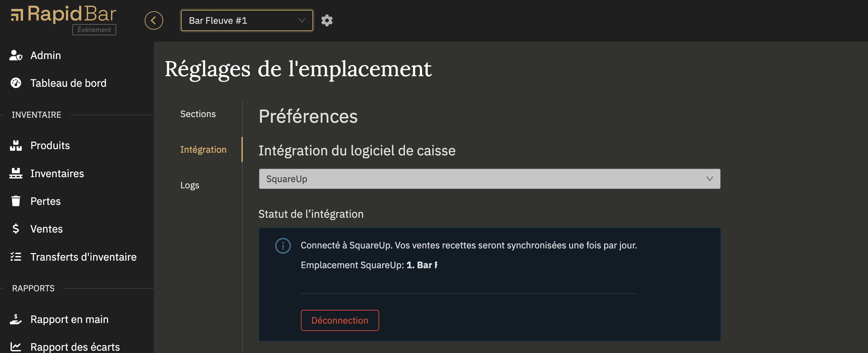Click the Ventes dollar icon
Image resolution: width=868 pixels, height=353 pixels.
click(x=16, y=229)
